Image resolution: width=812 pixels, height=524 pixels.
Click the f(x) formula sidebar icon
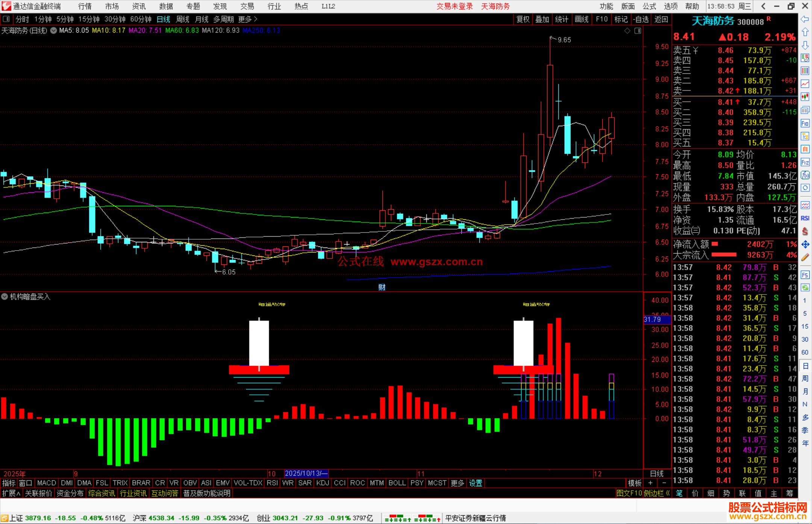coord(805,175)
